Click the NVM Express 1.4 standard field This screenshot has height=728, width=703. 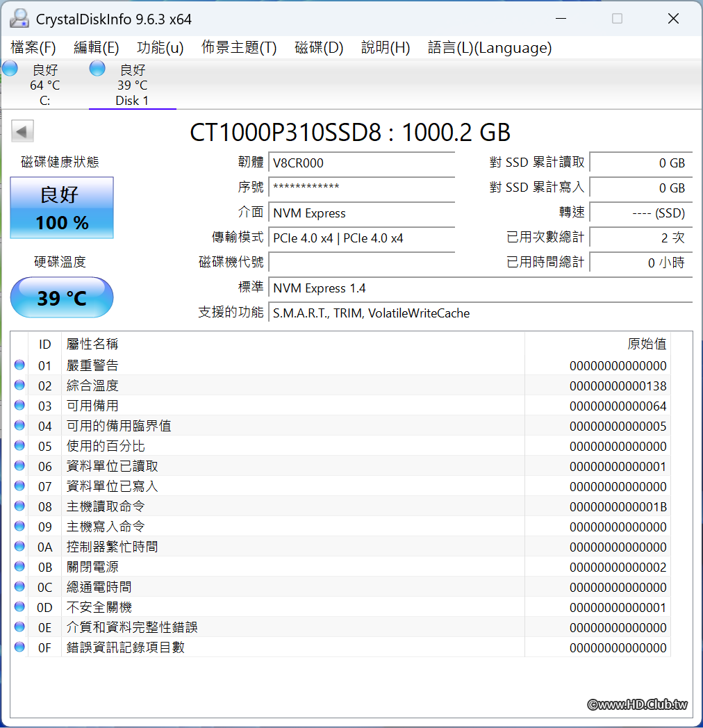pyautogui.click(x=480, y=288)
